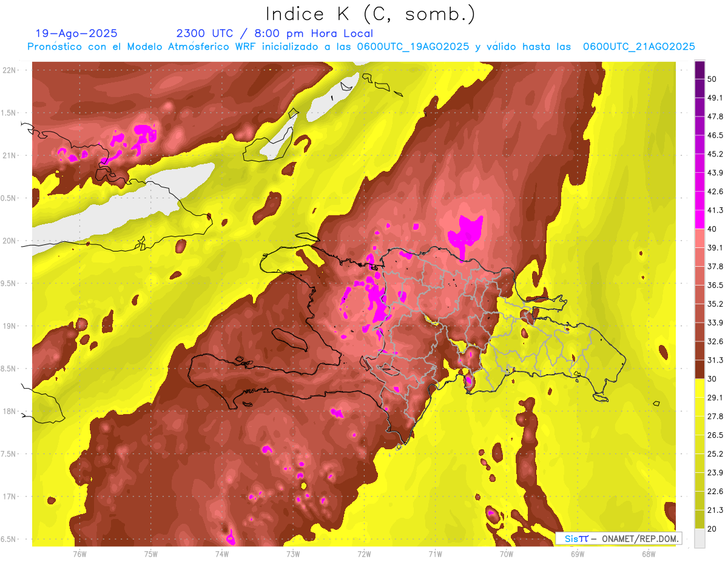Select the legend value '23.9'

click(715, 473)
